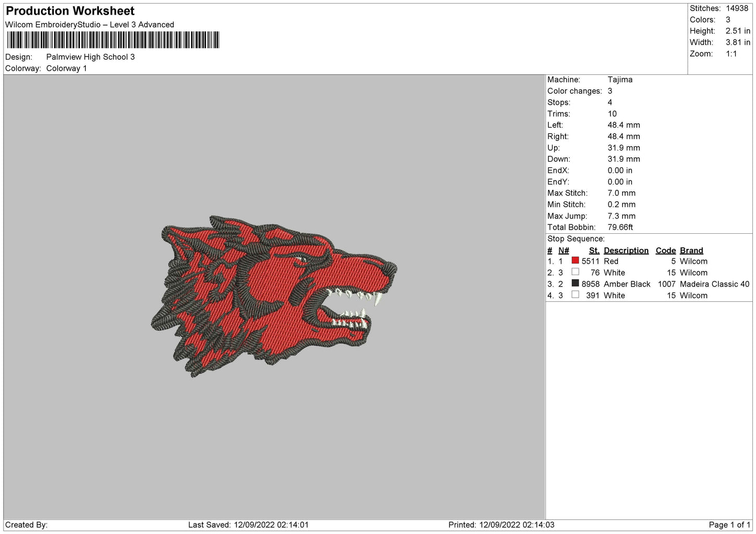Click the 'Created By:' footer label
The image size is (756, 534).
(x=26, y=525)
